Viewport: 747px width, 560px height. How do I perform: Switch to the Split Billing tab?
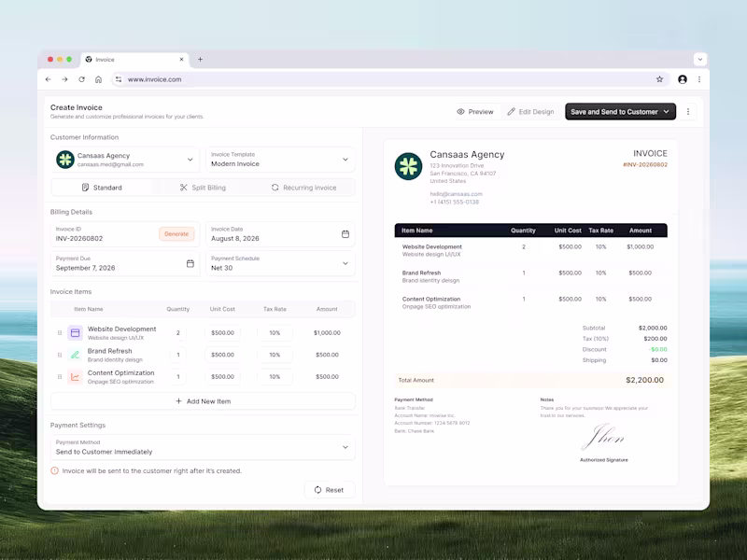(x=203, y=188)
